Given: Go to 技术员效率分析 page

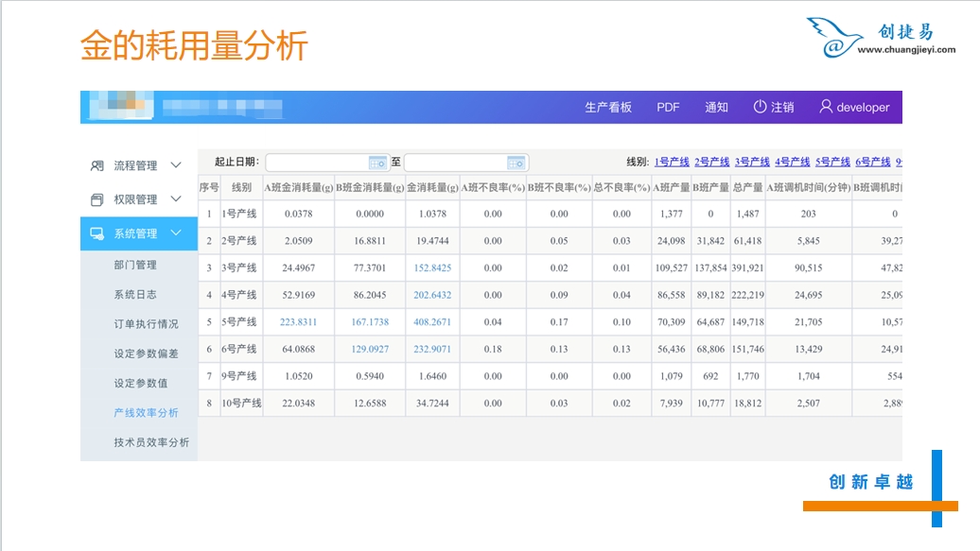Looking at the screenshot, I should 151,442.
